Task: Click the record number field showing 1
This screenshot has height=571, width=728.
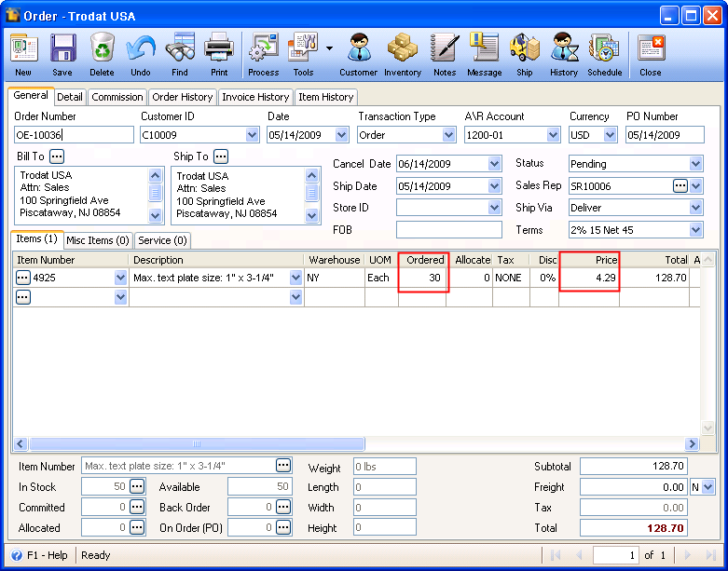Action: [x=614, y=555]
